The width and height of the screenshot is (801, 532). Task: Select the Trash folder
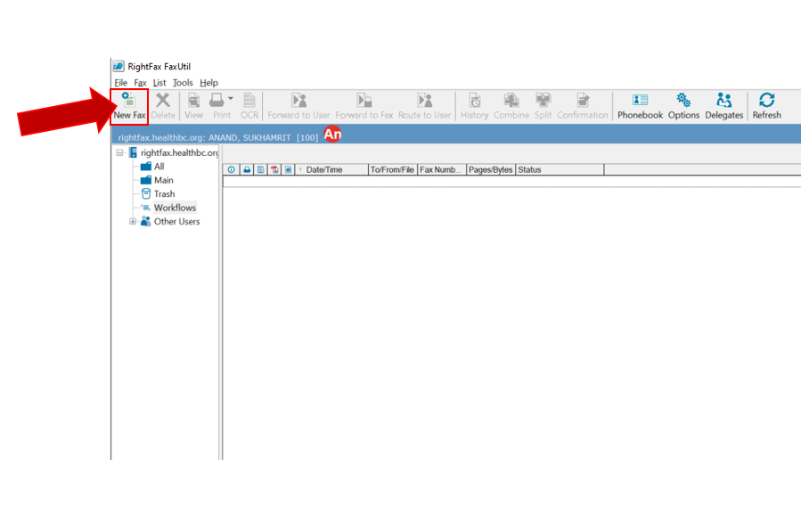[164, 193]
